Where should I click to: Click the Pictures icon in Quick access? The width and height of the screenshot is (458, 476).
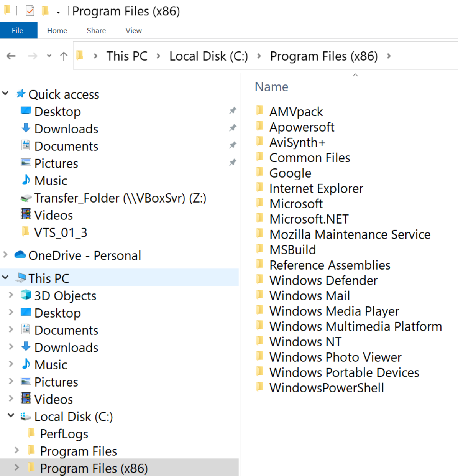point(26,163)
